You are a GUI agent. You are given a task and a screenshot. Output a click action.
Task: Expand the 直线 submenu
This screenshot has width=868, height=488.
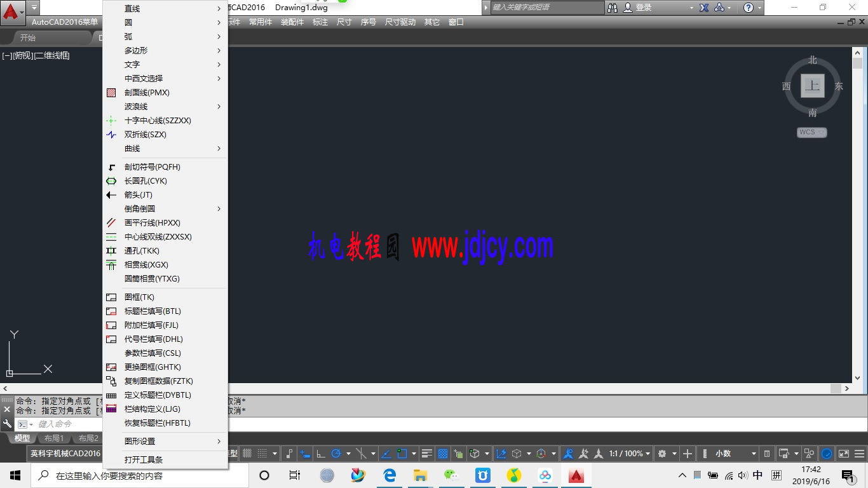[165, 8]
